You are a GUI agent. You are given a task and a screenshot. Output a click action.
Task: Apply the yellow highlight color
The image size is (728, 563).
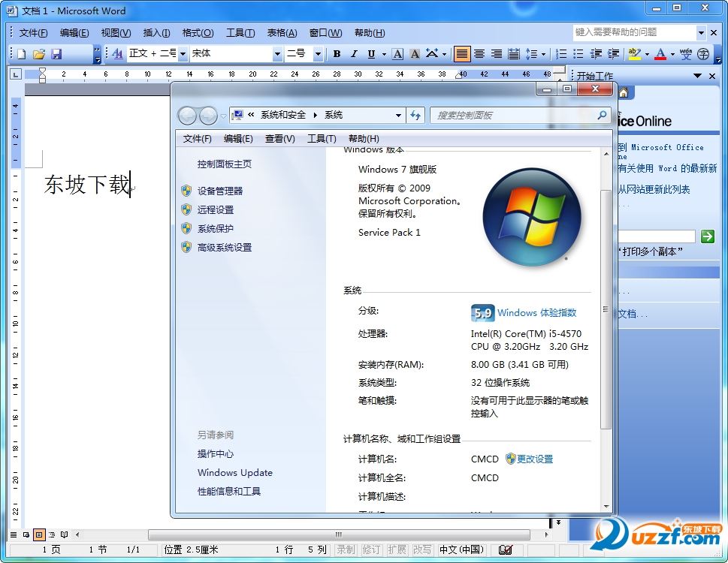(x=634, y=54)
